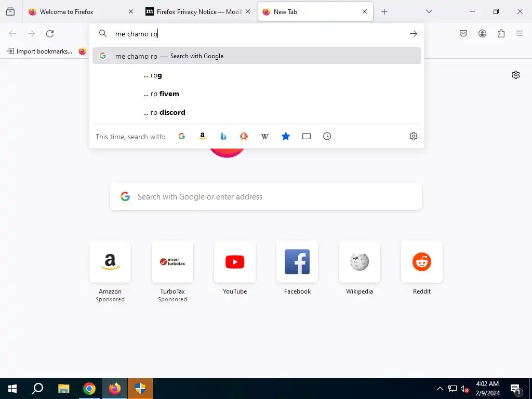Open the notification center

point(516,389)
